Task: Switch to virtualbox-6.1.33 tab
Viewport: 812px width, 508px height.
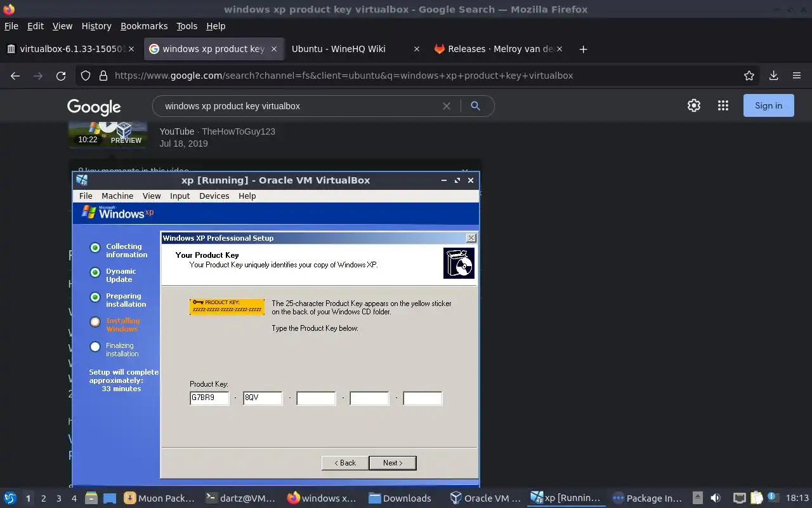Action: tap(70, 49)
